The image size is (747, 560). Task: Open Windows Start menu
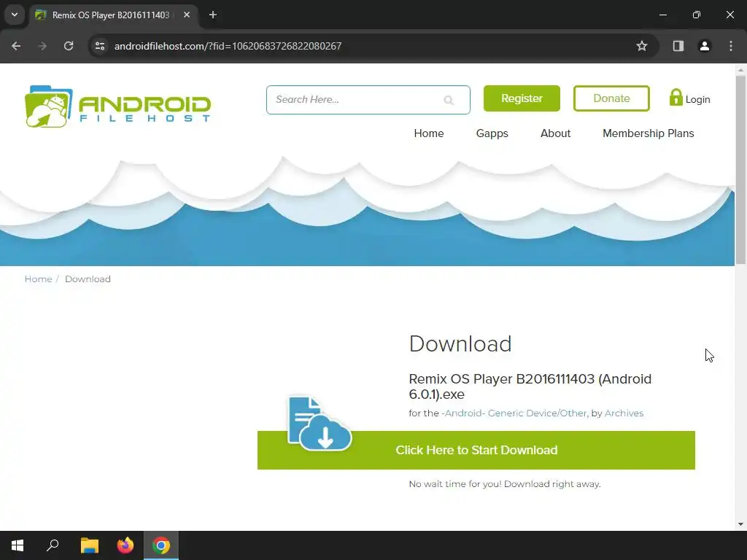click(x=18, y=545)
